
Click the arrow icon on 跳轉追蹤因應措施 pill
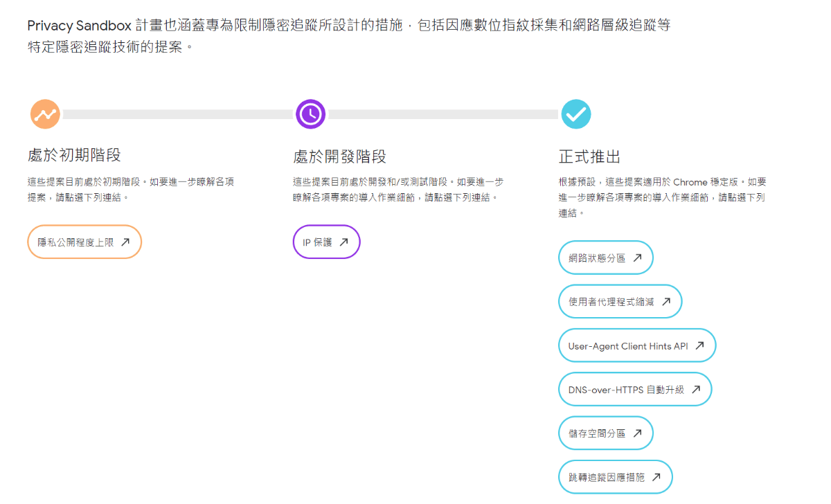click(654, 476)
